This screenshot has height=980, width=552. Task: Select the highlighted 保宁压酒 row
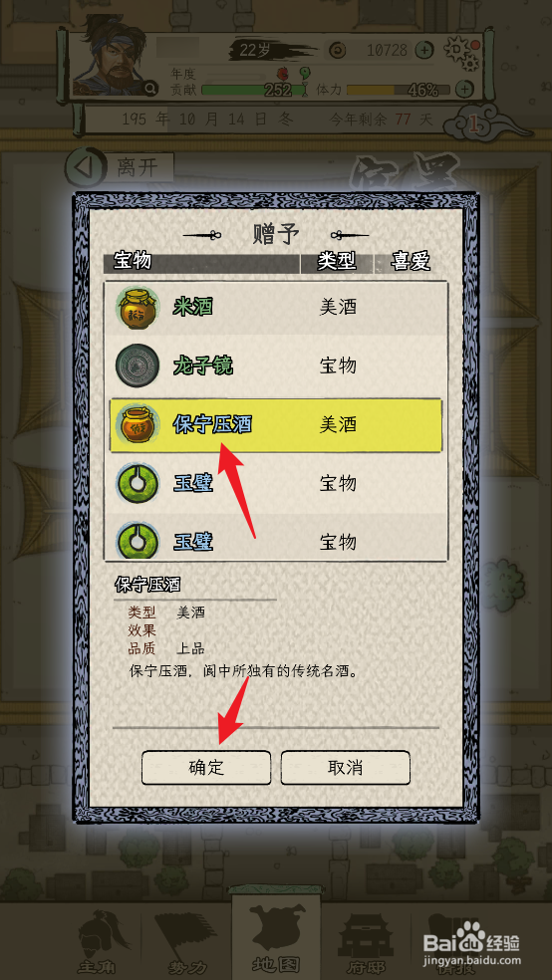point(276,425)
